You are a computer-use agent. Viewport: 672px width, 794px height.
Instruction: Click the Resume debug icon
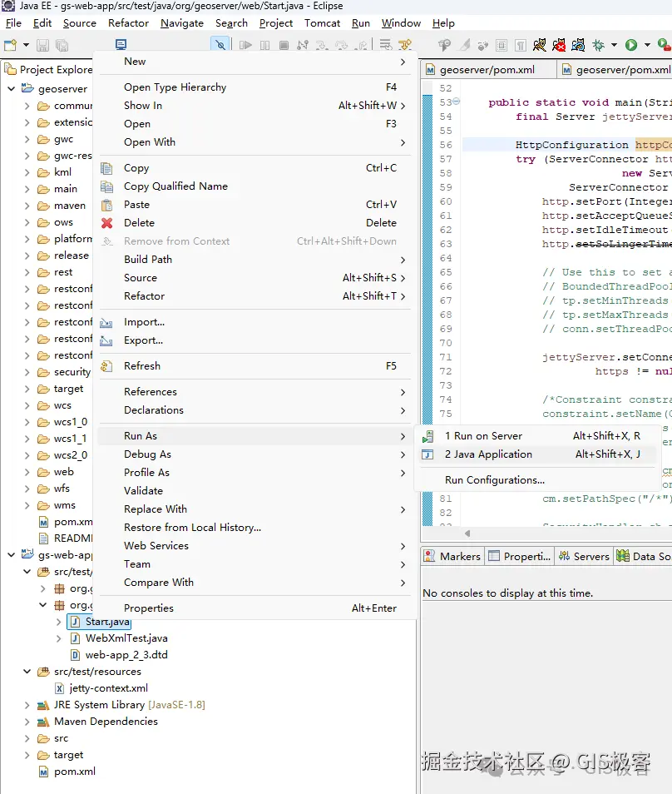pyautogui.click(x=245, y=45)
